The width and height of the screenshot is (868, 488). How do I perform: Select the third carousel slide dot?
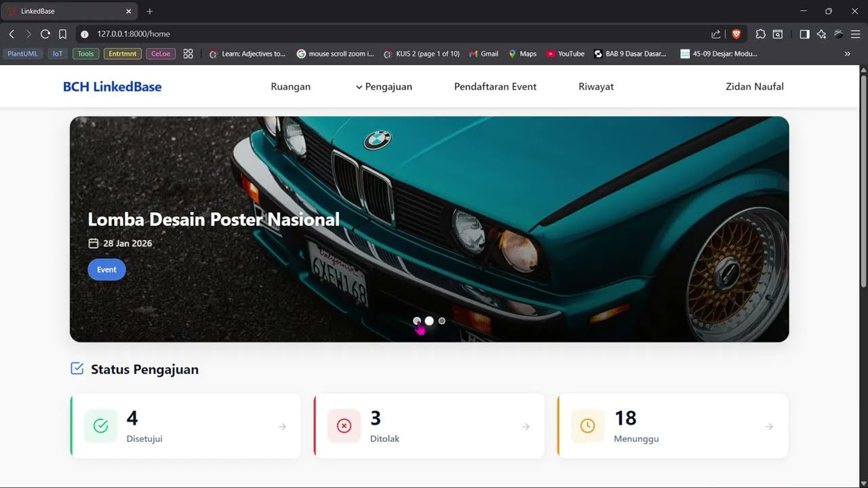click(442, 321)
